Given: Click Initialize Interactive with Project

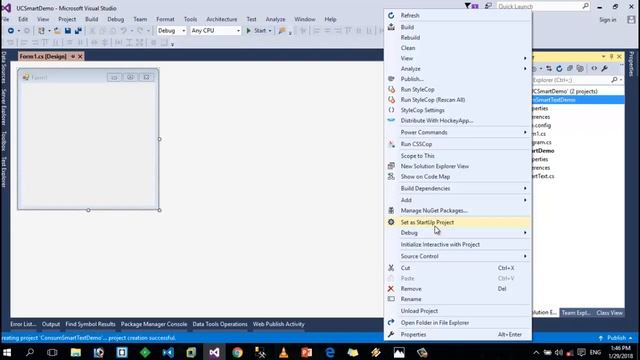Looking at the screenshot, I should coord(458,244).
